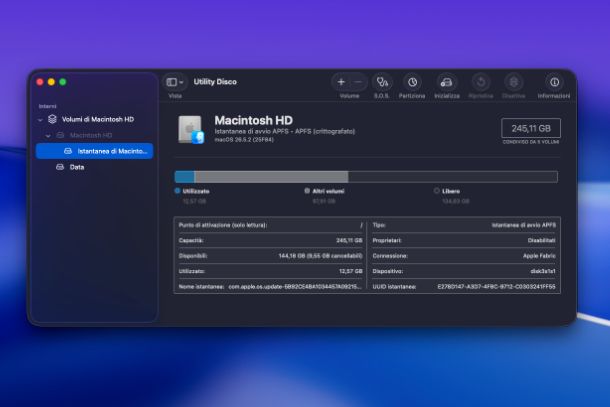Click the UUID istantanea value
This screenshot has width=610, height=407.
[x=496, y=286]
